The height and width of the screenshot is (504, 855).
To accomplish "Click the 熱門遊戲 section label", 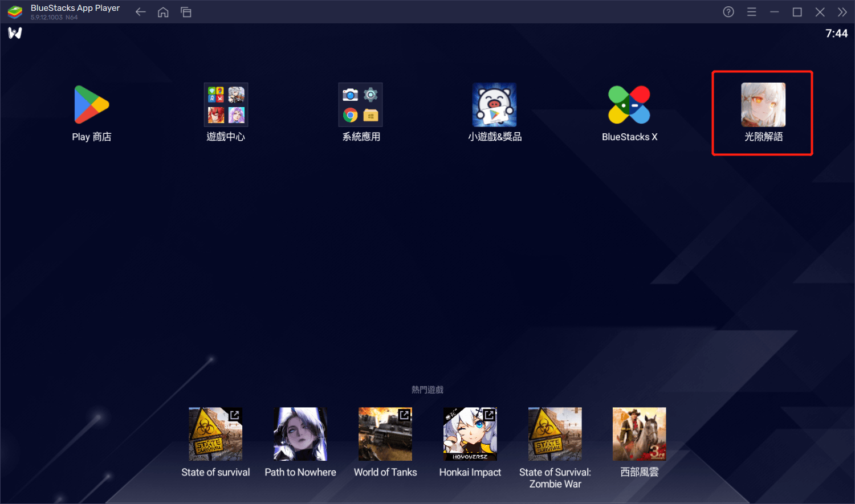I will (x=427, y=390).
